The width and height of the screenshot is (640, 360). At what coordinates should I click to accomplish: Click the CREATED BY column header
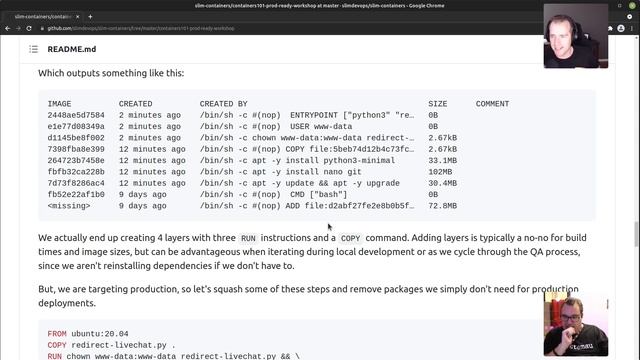tap(223, 104)
